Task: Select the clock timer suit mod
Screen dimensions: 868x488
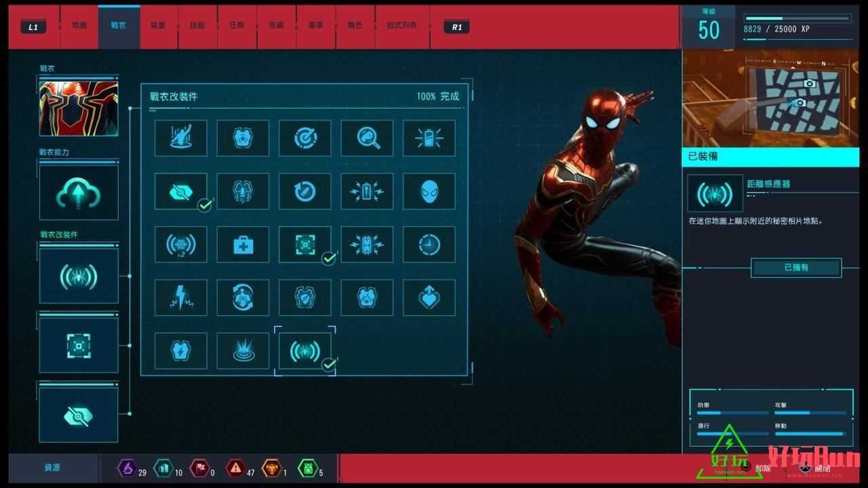Action: click(x=429, y=245)
